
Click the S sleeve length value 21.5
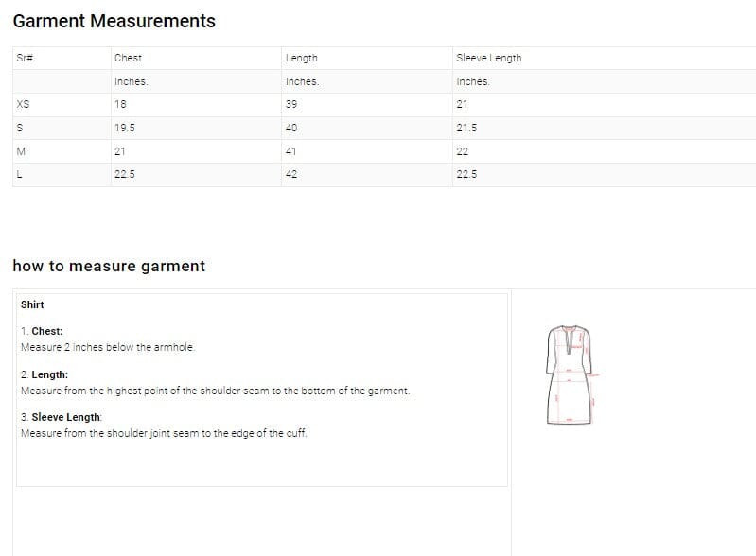[466, 128]
